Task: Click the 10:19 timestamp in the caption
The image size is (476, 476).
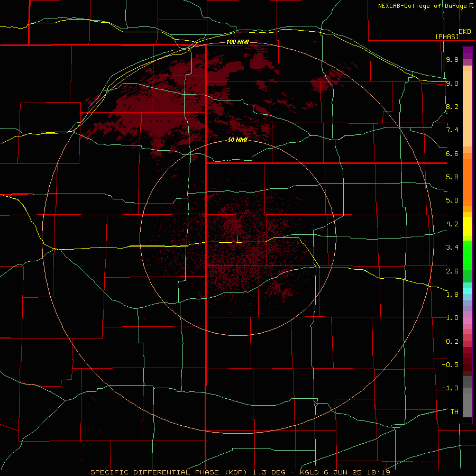Action: pos(378,472)
